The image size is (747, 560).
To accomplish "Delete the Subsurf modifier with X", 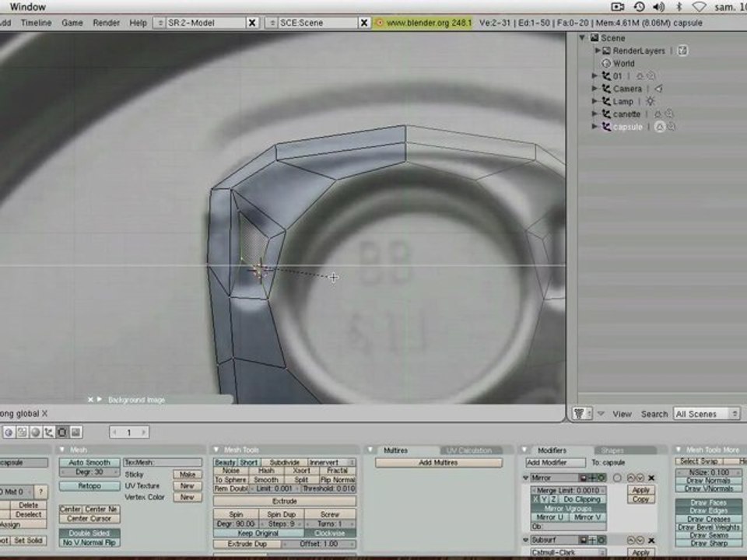I will tap(651, 540).
